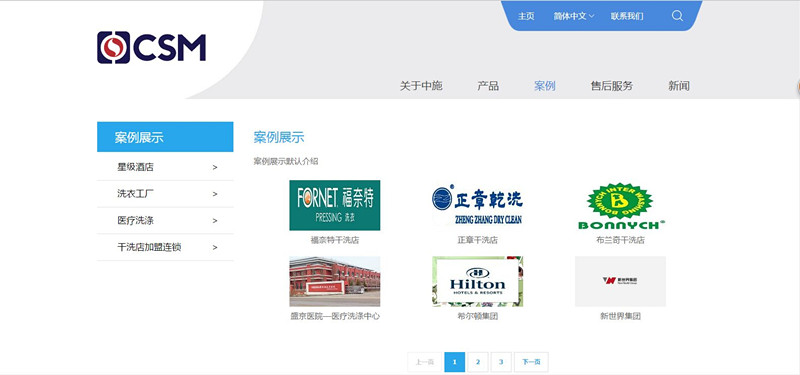
Task: Expand the 星级酒店 category arrow
Action: click(x=215, y=167)
